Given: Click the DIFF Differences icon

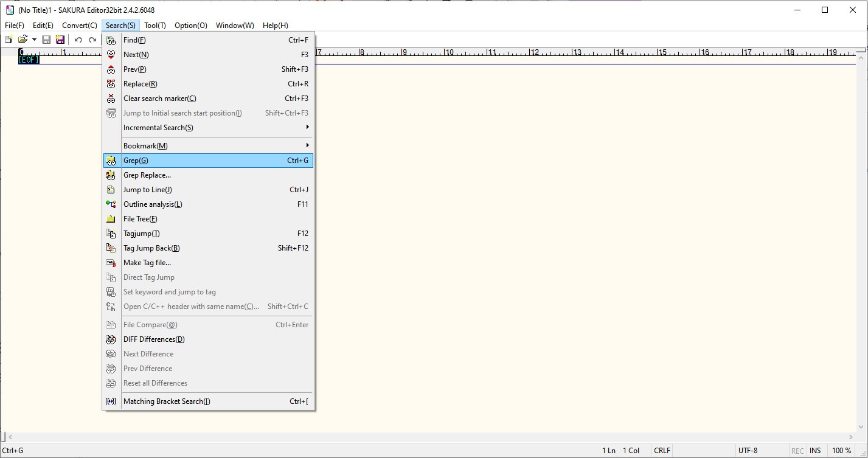Looking at the screenshot, I should coord(111,339).
